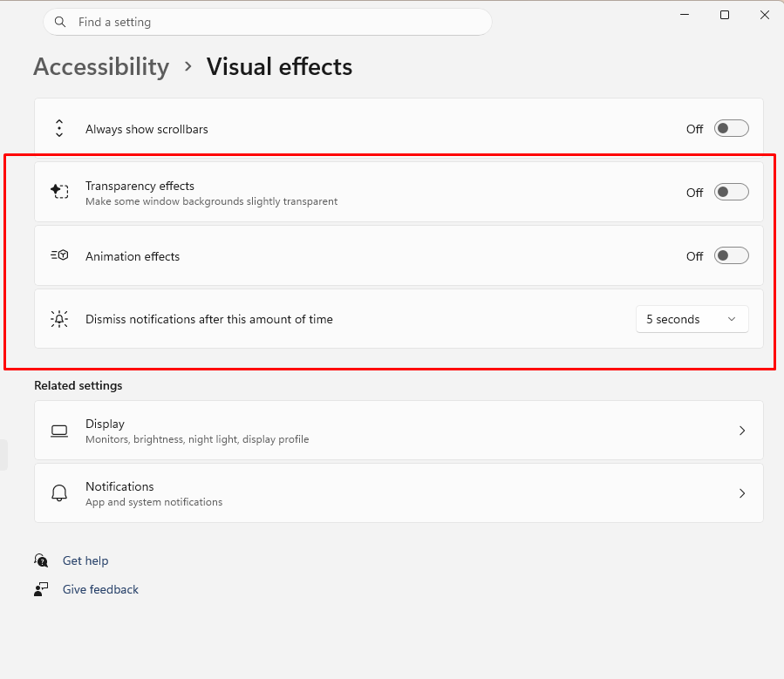Click the Get help headset icon
The image size is (784, 679).
41,560
